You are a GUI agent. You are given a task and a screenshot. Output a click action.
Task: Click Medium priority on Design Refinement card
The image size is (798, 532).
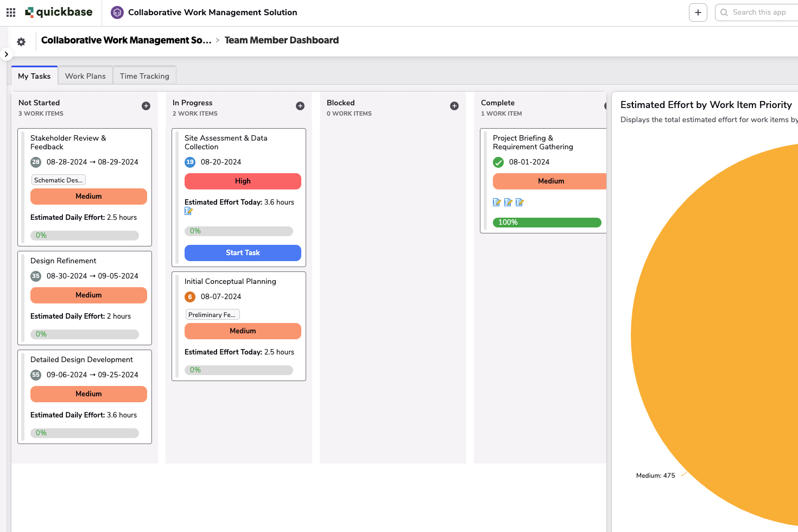pyautogui.click(x=88, y=295)
